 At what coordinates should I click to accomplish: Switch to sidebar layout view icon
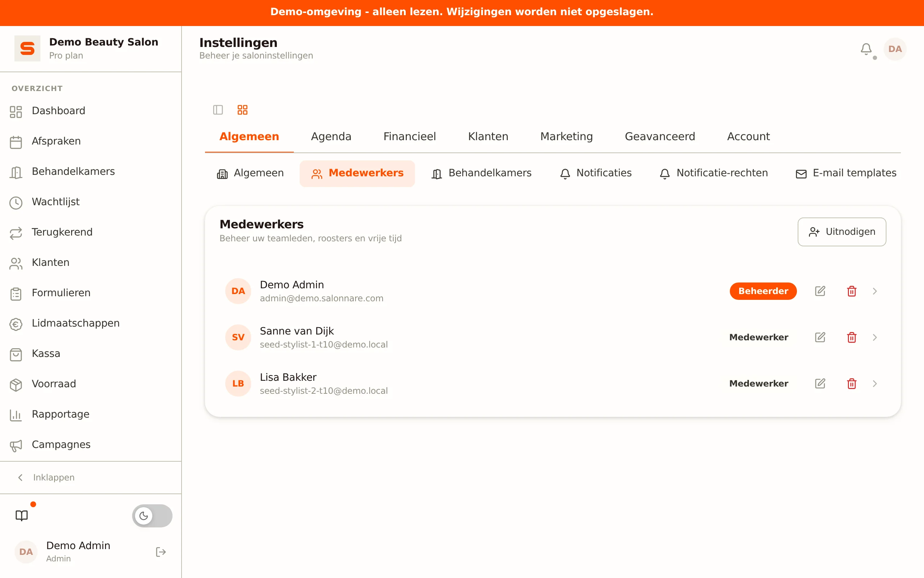(218, 110)
